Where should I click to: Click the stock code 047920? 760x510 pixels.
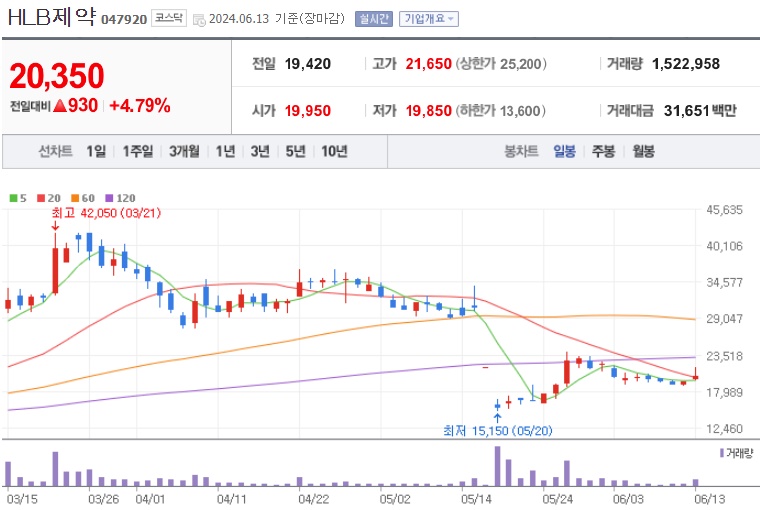click(x=124, y=19)
